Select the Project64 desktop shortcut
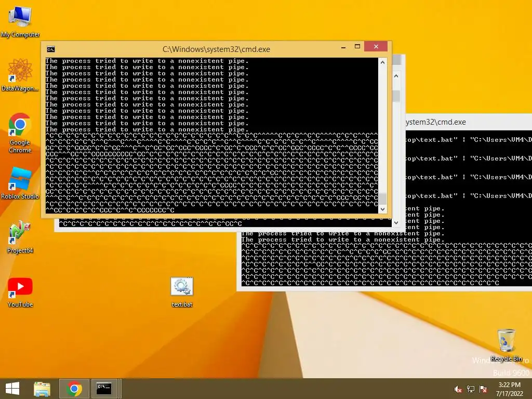 tap(20, 237)
